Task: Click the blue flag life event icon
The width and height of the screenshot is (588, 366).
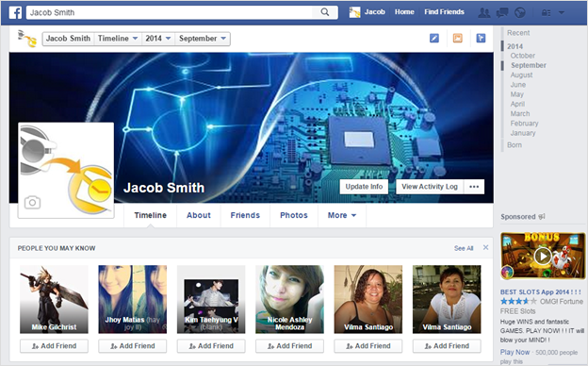Action: point(481,38)
